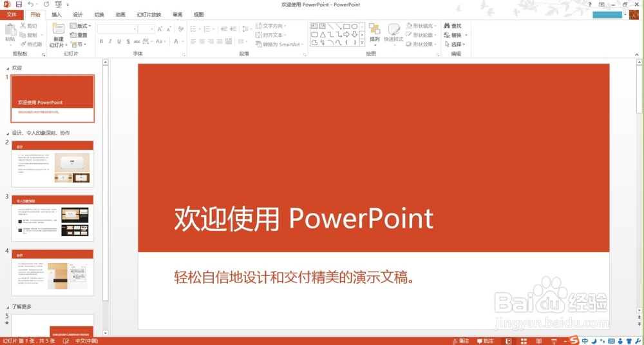Open the Select (选择) dropdown

[455, 44]
